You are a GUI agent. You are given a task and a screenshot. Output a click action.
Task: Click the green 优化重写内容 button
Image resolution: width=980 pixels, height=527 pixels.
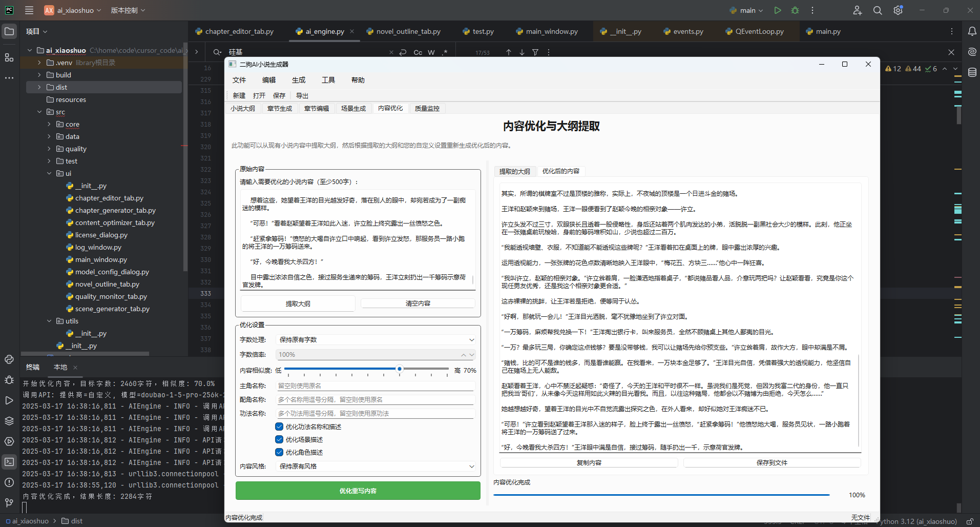pyautogui.click(x=358, y=491)
